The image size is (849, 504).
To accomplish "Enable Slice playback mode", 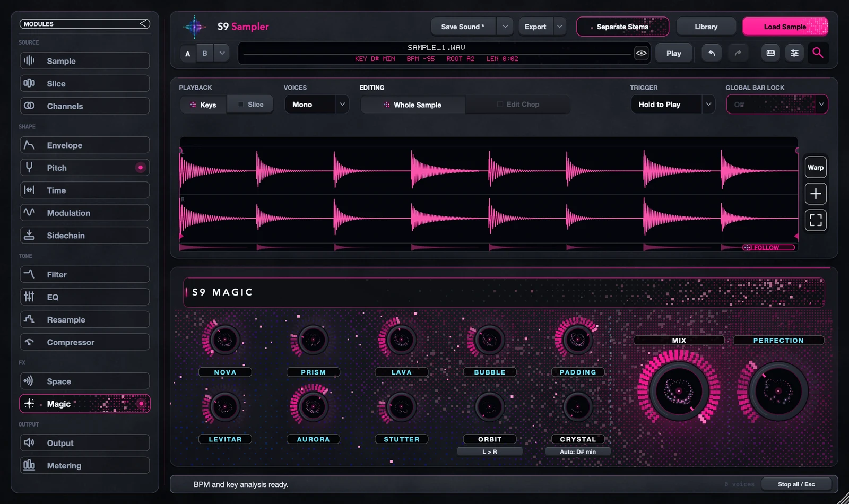I will [x=250, y=105].
